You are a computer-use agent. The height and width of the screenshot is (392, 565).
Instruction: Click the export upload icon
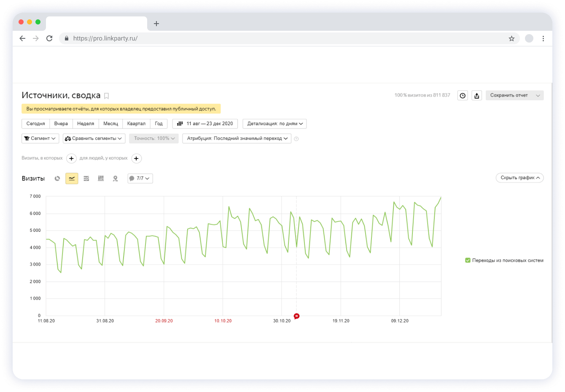pyautogui.click(x=476, y=96)
